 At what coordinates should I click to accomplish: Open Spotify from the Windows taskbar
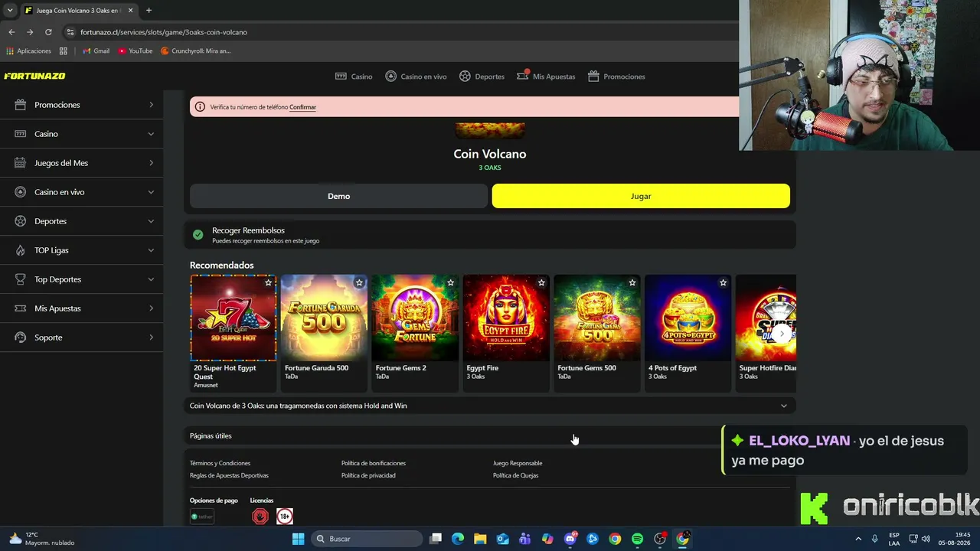click(637, 539)
